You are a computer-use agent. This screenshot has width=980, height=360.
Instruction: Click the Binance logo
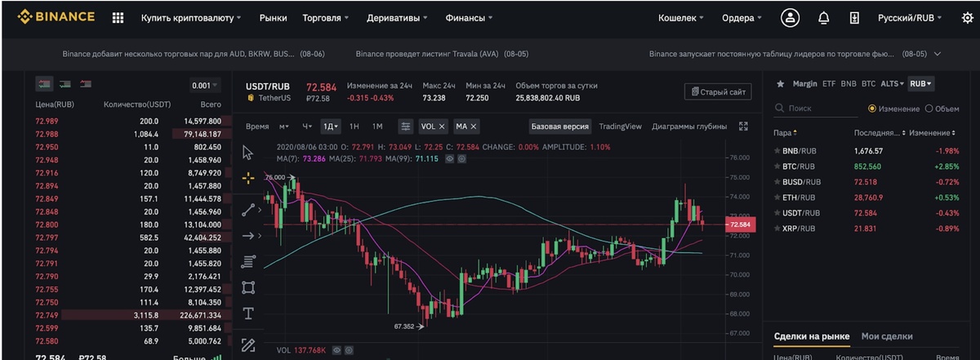[56, 16]
